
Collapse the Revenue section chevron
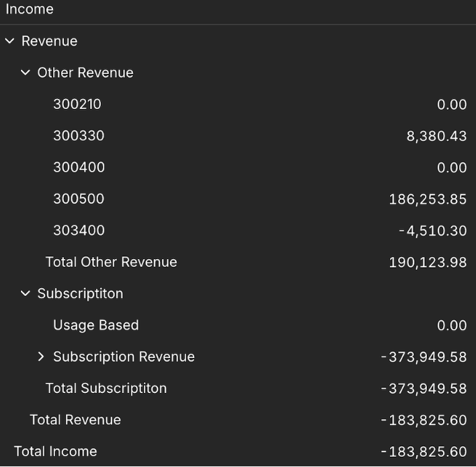click(9, 41)
